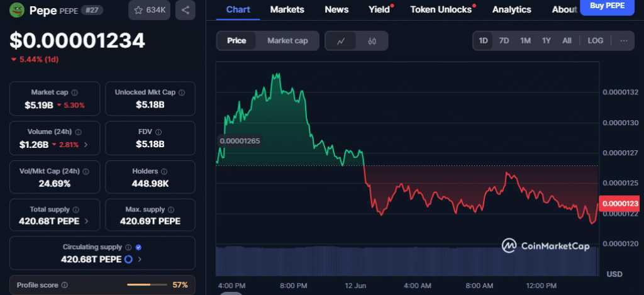Image resolution: width=644 pixels, height=295 pixels.
Task: Click the $1.26B volume value
Action: click(34, 145)
